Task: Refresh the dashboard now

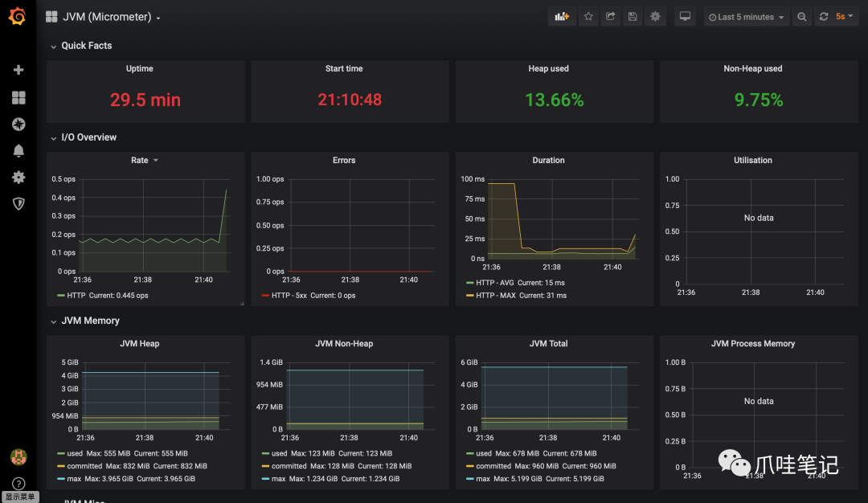Action: pos(823,17)
